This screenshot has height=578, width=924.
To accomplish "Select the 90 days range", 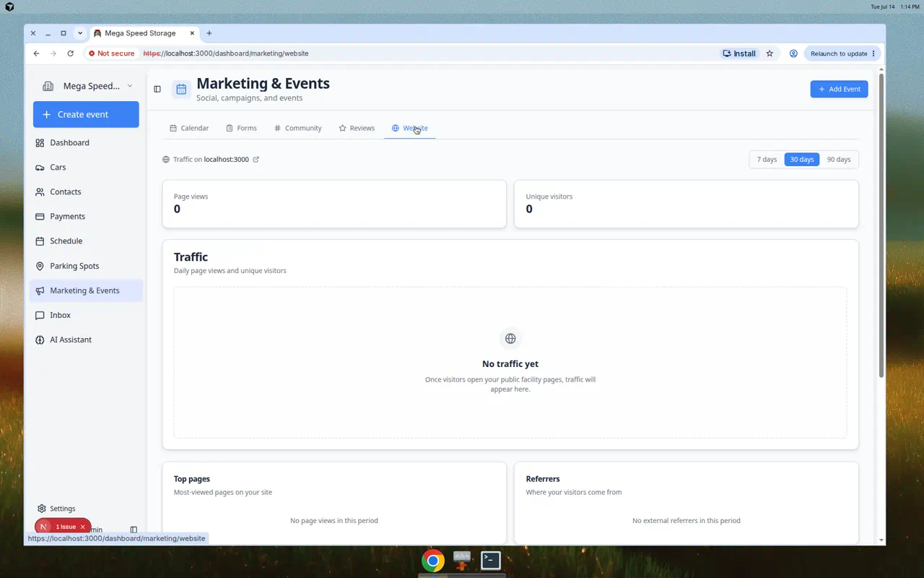I will point(839,160).
